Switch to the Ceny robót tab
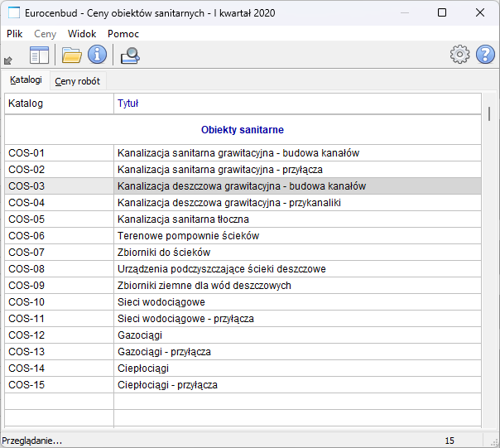500x448 pixels. tap(78, 81)
